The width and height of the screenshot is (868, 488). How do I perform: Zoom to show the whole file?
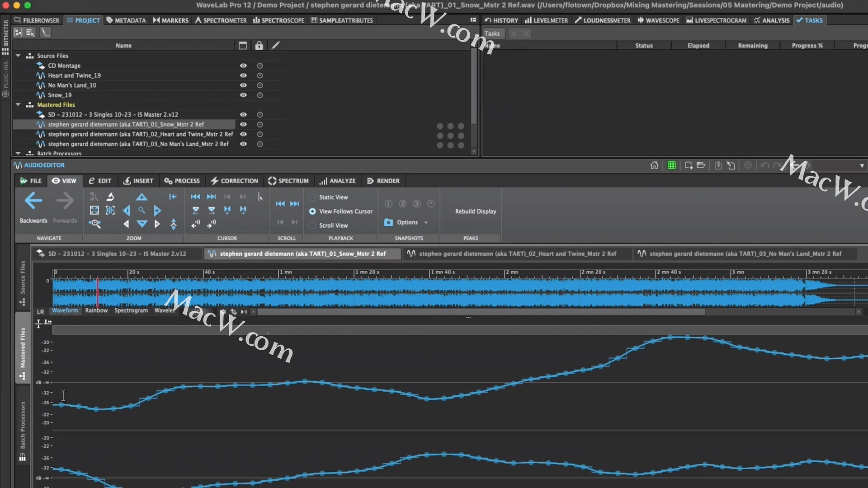coord(94,210)
